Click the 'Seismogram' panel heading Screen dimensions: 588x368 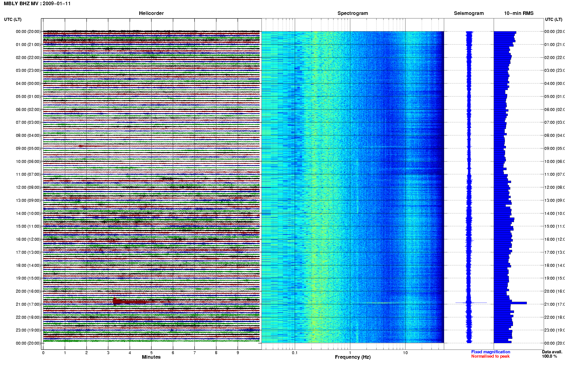tap(469, 13)
